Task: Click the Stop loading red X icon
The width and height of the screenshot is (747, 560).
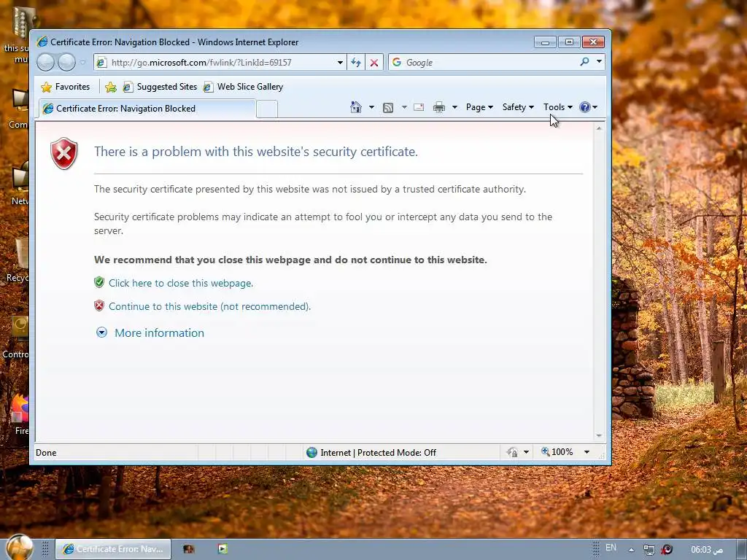Action: click(374, 63)
